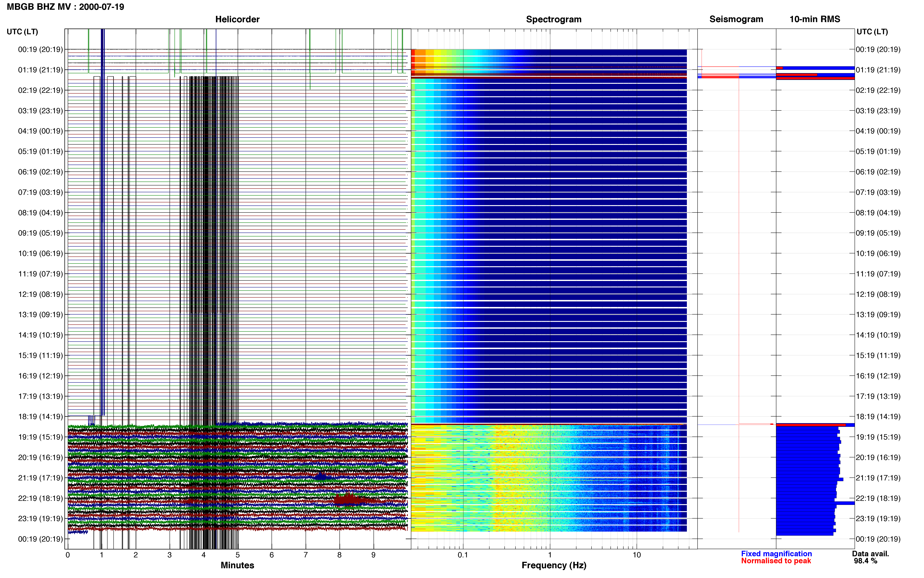
Task: Click the '10-min RMS' panel heading
Action: click(x=815, y=19)
